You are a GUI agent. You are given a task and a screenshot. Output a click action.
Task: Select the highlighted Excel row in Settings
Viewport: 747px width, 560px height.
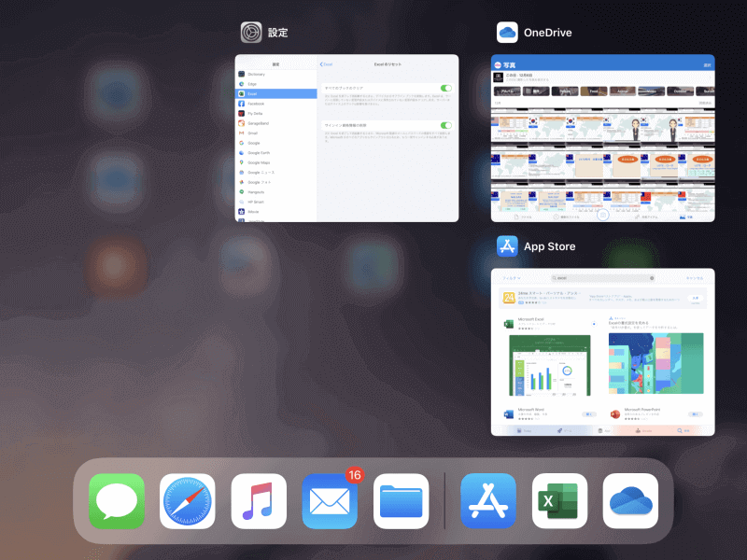[275, 94]
